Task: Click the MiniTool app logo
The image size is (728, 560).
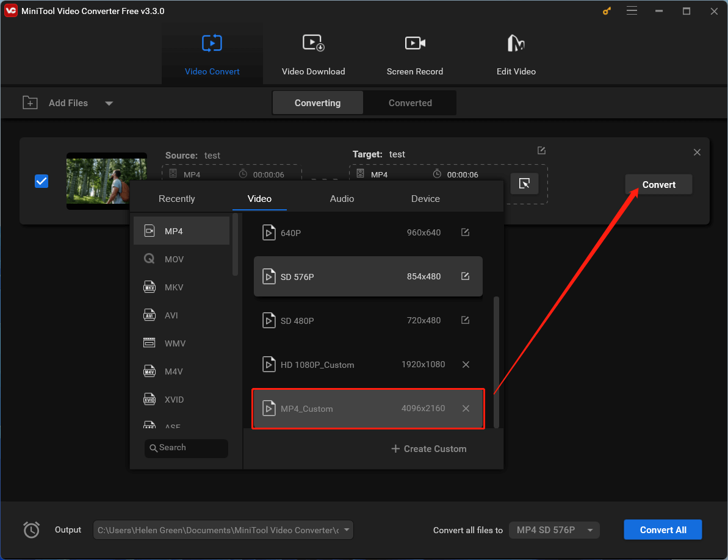Action: (x=10, y=10)
